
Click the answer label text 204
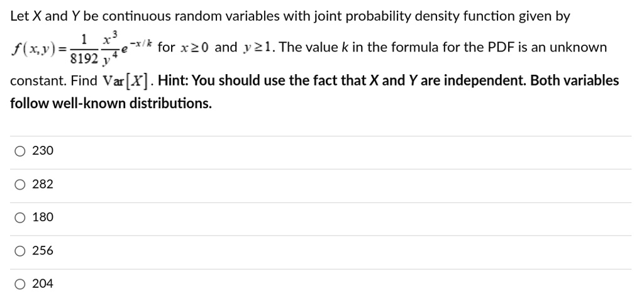pos(43,284)
